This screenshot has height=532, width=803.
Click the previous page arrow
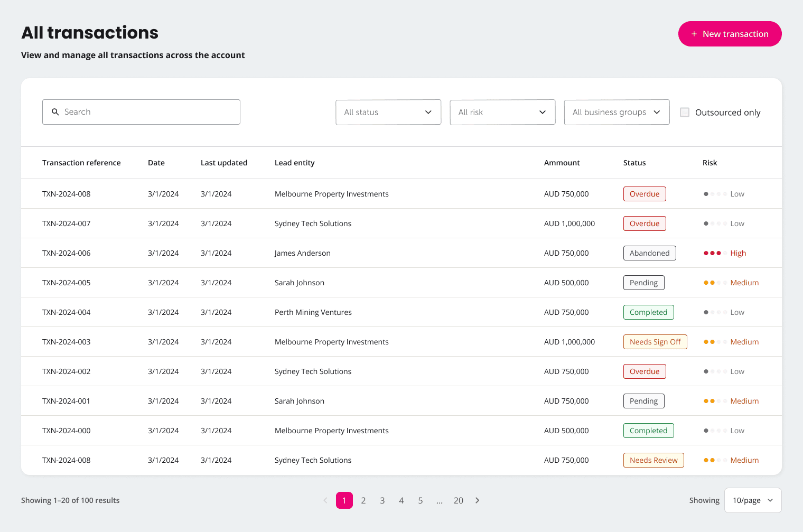pos(325,500)
